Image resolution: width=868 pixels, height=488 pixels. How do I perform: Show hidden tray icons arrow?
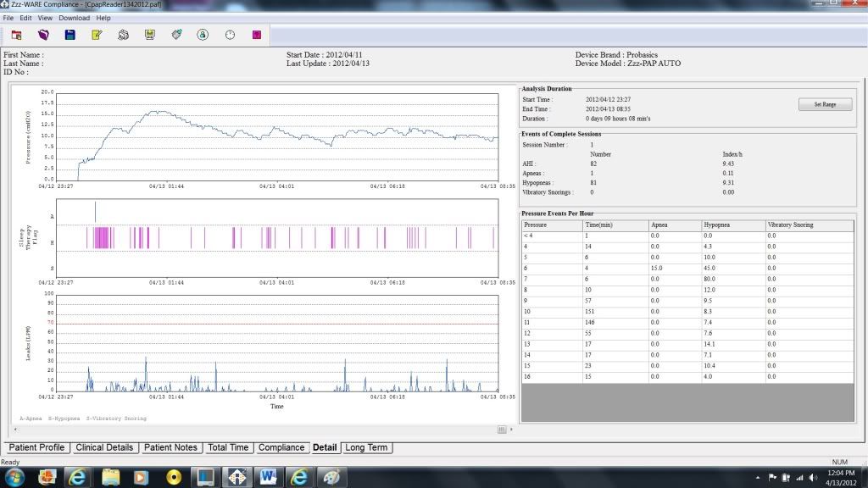click(x=757, y=478)
